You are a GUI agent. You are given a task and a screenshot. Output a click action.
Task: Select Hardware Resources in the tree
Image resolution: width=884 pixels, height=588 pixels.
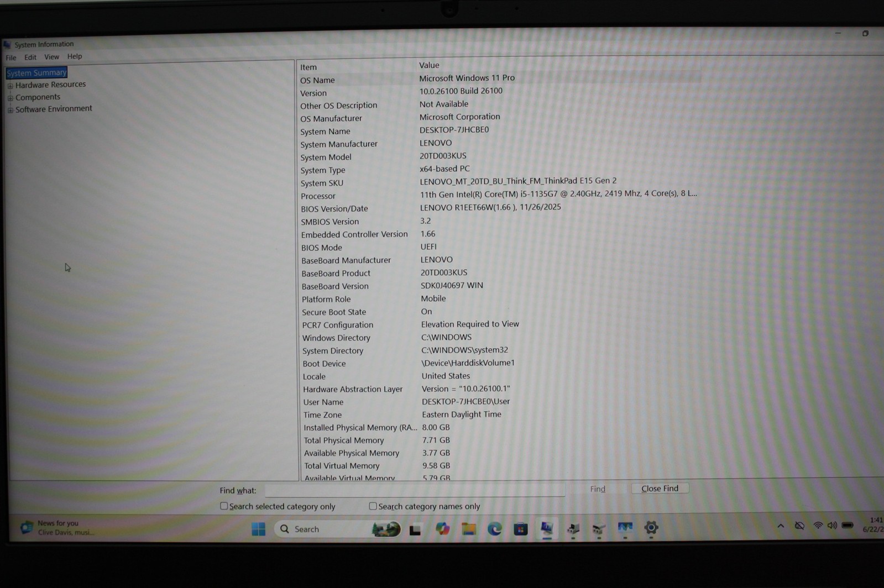pyautogui.click(x=50, y=85)
